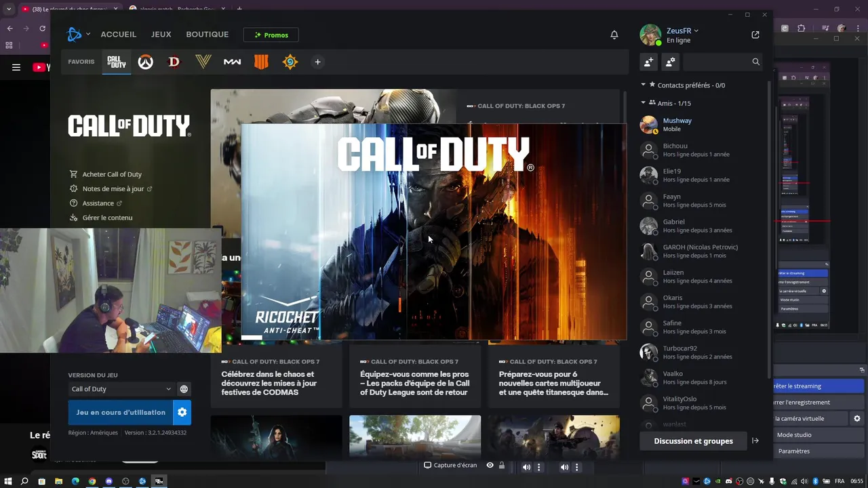The image size is (868, 488).
Task: Pop out the friends list window
Action: (x=755, y=35)
